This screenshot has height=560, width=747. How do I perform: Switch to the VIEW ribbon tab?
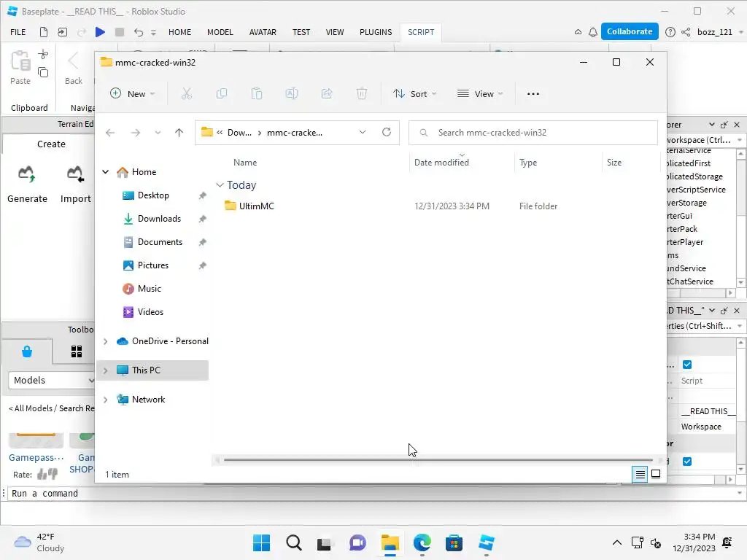334,32
